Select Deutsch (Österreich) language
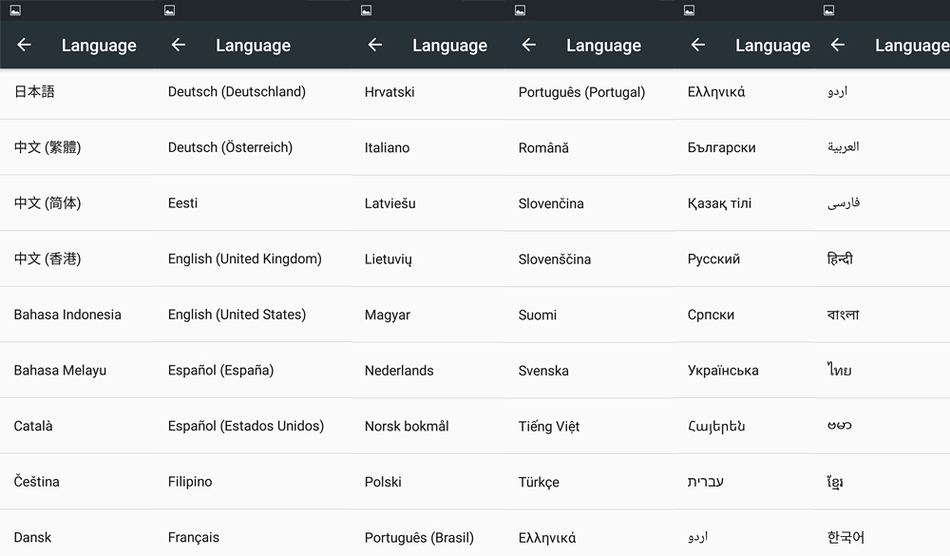 pyautogui.click(x=230, y=148)
